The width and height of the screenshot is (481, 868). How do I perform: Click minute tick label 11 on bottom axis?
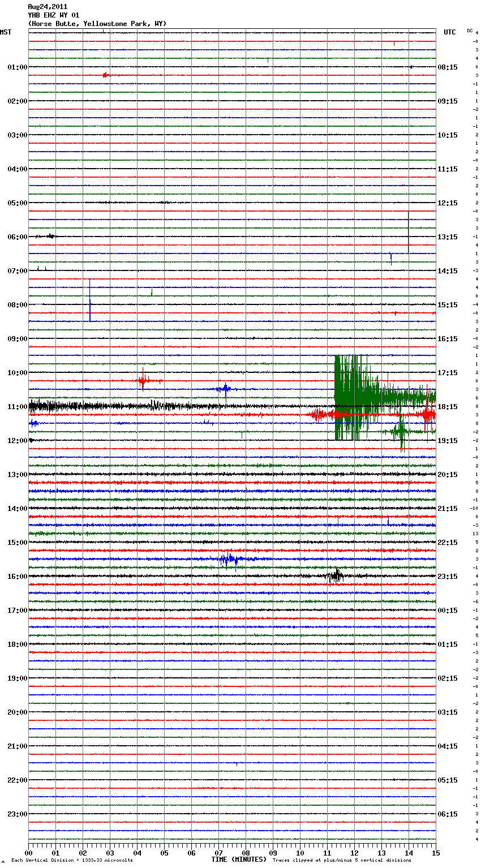point(327,853)
